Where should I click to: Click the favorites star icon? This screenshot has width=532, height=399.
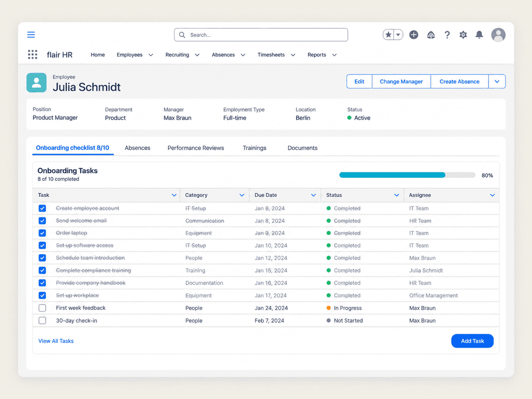pos(388,35)
